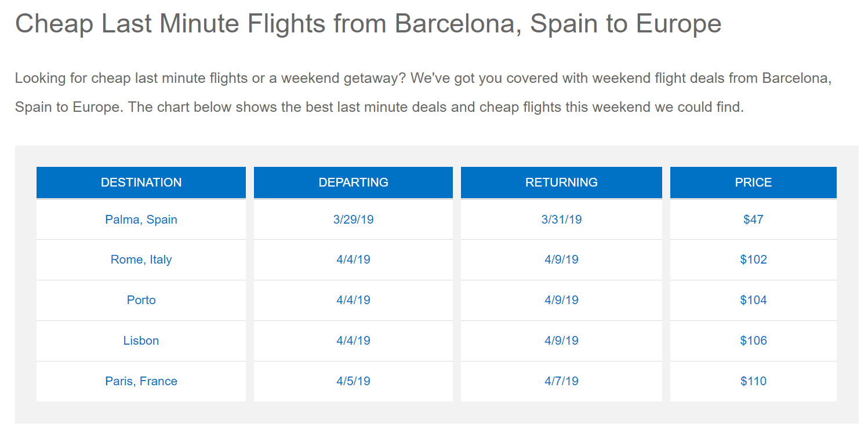Image resolution: width=868 pixels, height=431 pixels.
Task: Click the Rome row 4/9/19 returning date
Action: click(561, 260)
